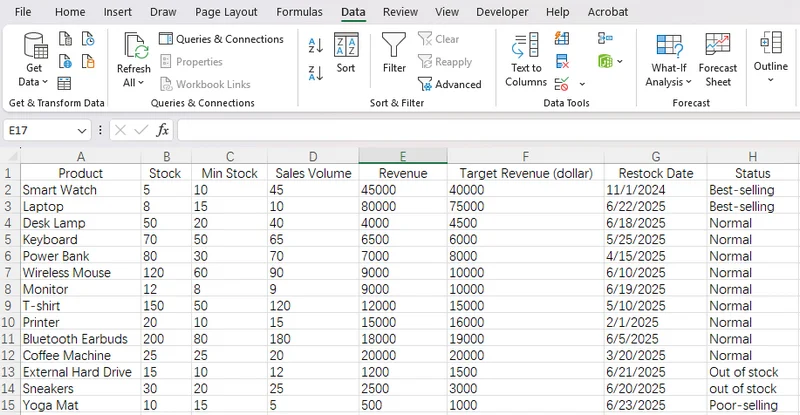800x415 pixels.
Task: Expand the Data Validation dropdown arrow
Action: [x=582, y=84]
